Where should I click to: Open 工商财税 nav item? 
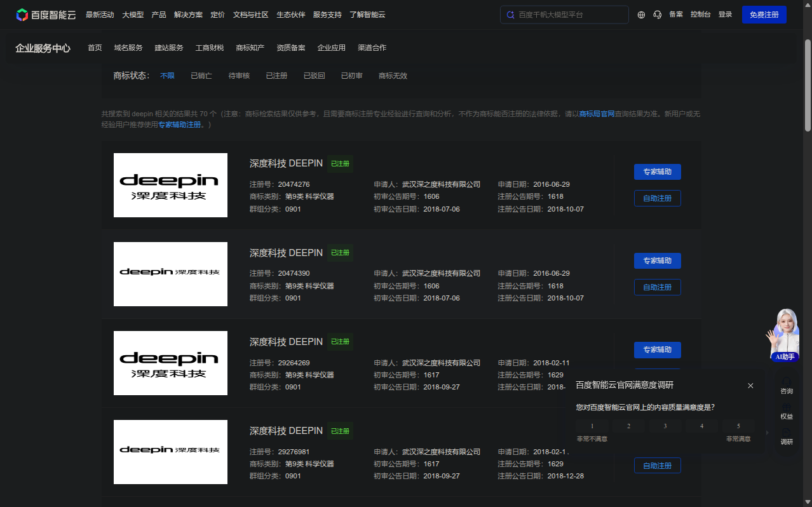coord(210,48)
